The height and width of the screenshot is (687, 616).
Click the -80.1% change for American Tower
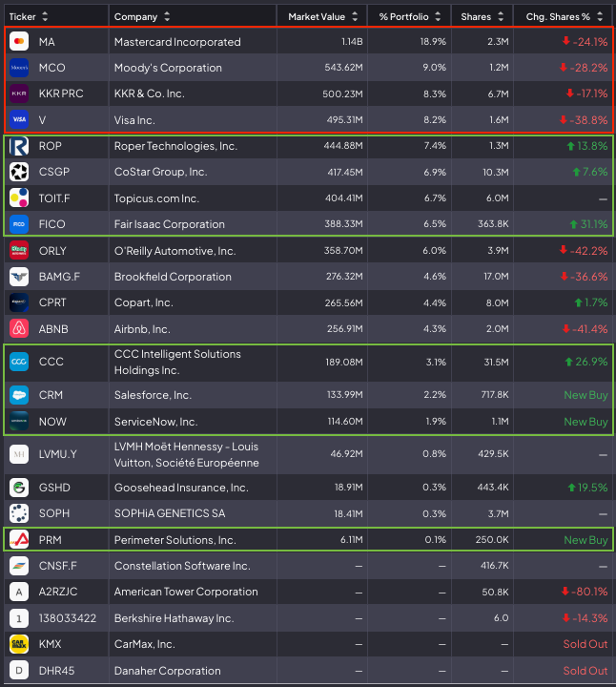coord(585,592)
